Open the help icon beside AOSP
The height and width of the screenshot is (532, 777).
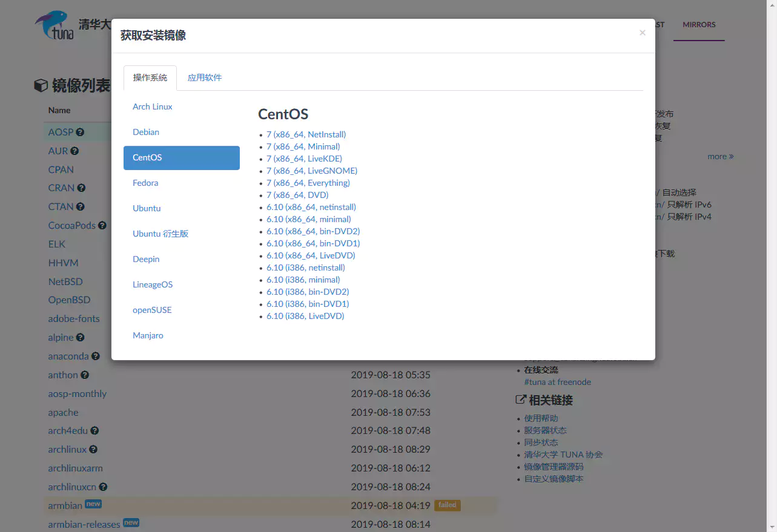(x=79, y=132)
